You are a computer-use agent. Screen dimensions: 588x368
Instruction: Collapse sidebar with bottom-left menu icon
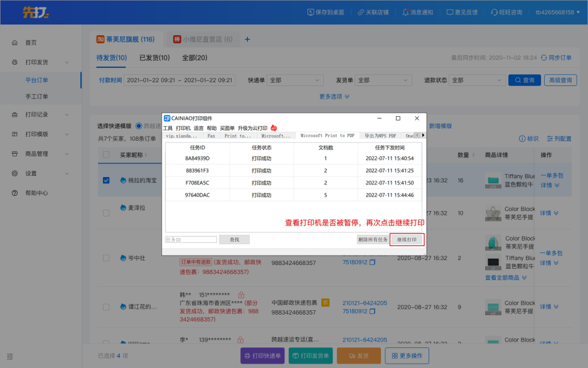click(x=9, y=356)
